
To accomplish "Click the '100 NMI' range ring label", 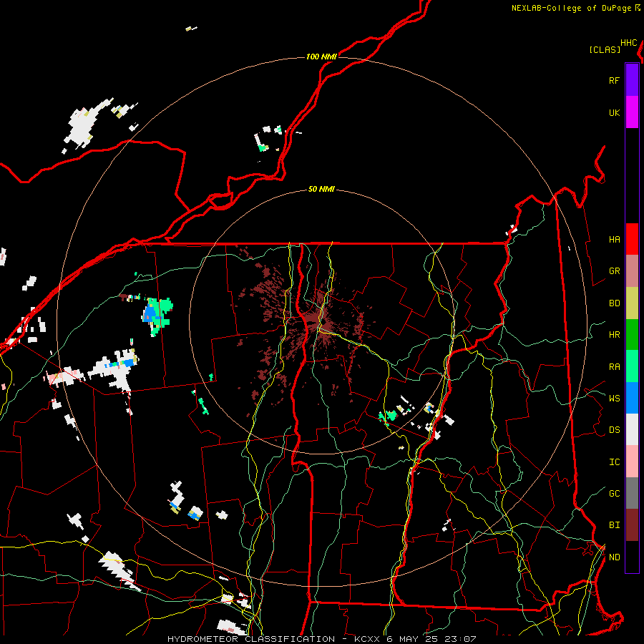I will coord(321,57).
